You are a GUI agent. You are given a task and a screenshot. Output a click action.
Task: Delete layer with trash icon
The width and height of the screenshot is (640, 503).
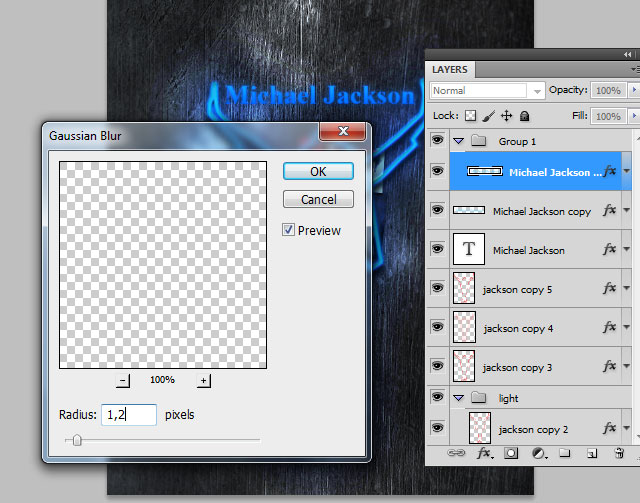click(619, 453)
